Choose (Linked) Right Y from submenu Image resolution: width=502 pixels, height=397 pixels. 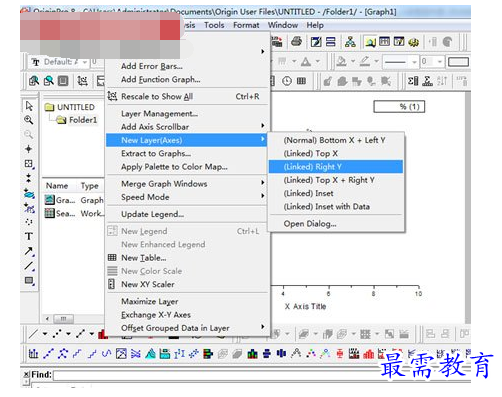point(336,167)
